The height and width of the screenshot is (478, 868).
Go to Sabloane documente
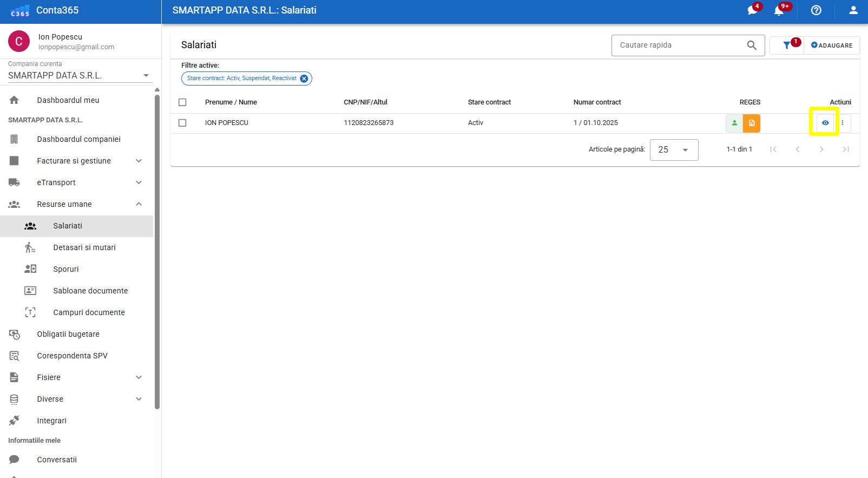tap(90, 291)
